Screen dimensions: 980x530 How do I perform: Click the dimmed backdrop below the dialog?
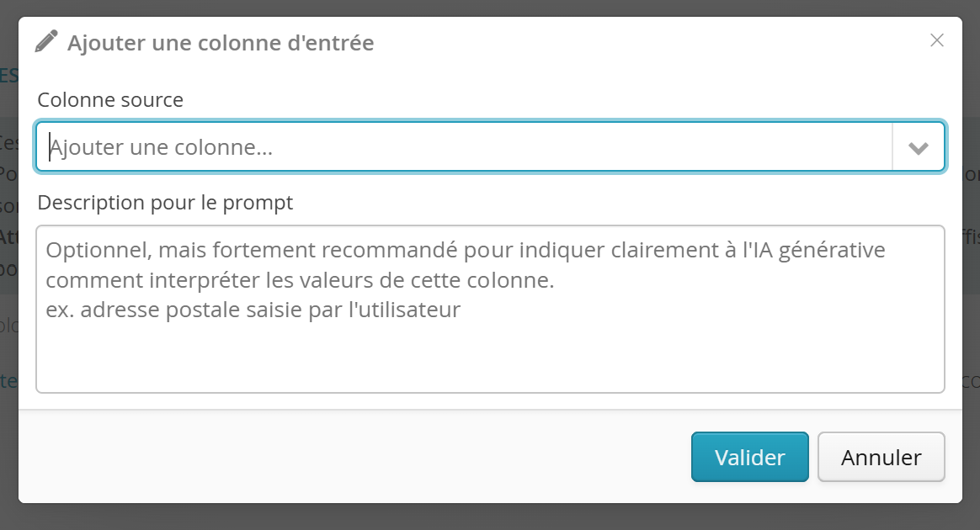pyautogui.click(x=490, y=517)
